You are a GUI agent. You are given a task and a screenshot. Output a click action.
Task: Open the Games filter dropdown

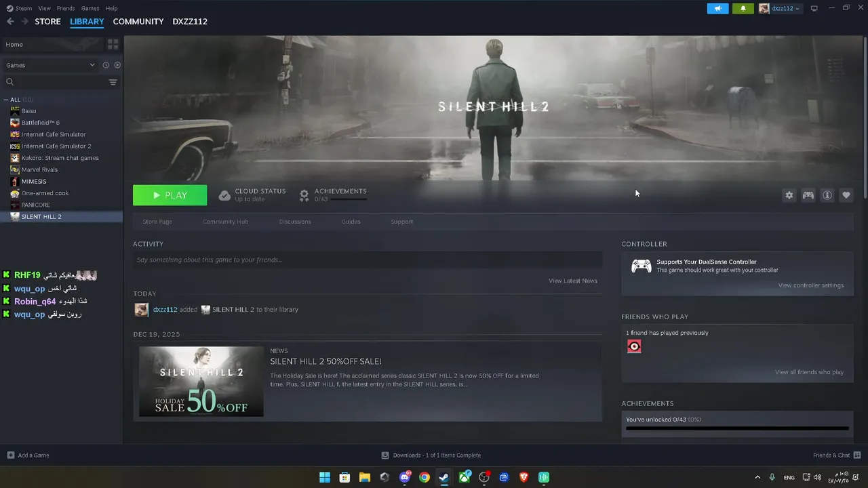pos(51,65)
